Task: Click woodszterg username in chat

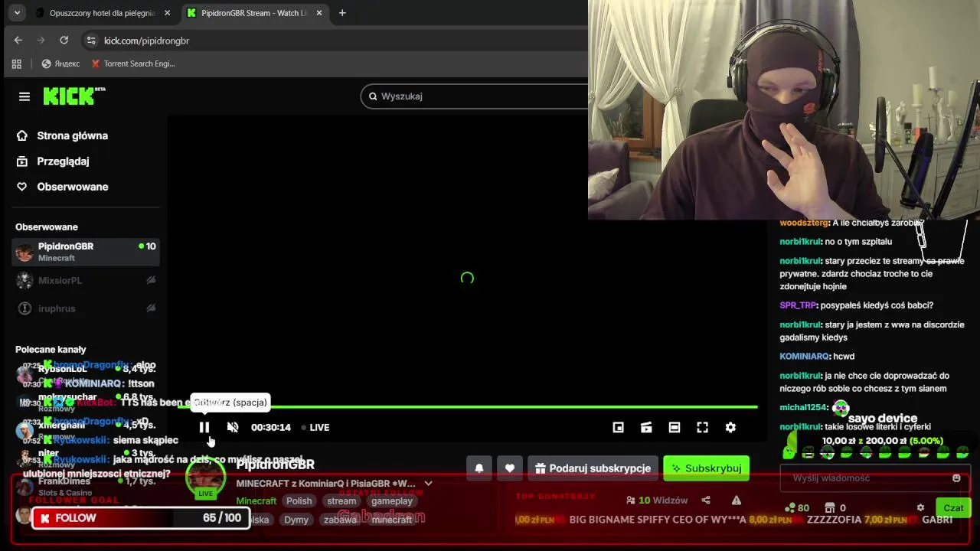Action: coord(804,223)
